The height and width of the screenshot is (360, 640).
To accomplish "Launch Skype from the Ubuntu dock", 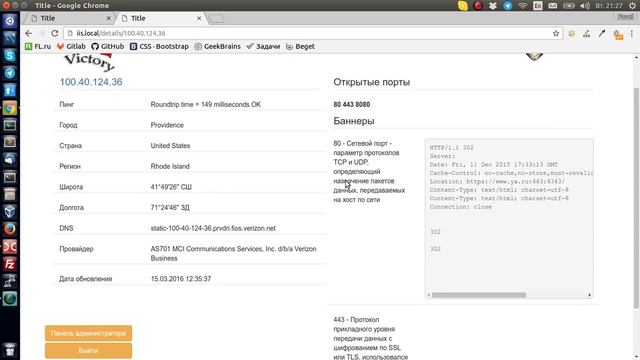I will pos(10,56).
